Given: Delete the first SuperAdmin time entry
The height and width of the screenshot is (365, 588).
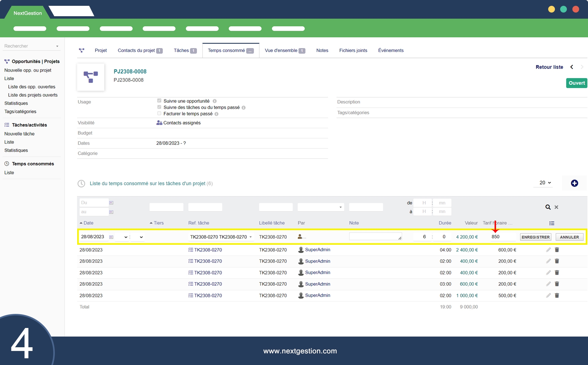Looking at the screenshot, I should click(557, 250).
